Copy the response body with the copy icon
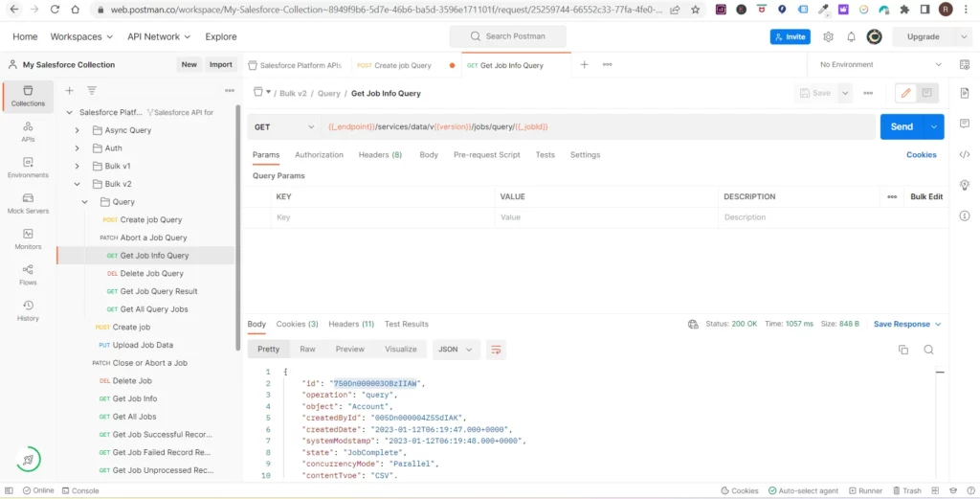 tap(903, 350)
